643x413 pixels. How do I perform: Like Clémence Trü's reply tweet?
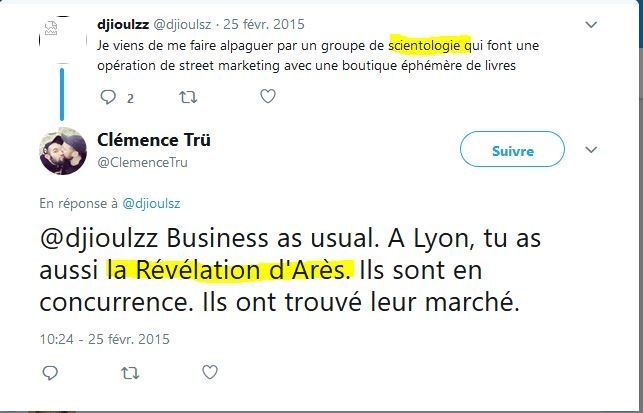pyautogui.click(x=210, y=372)
